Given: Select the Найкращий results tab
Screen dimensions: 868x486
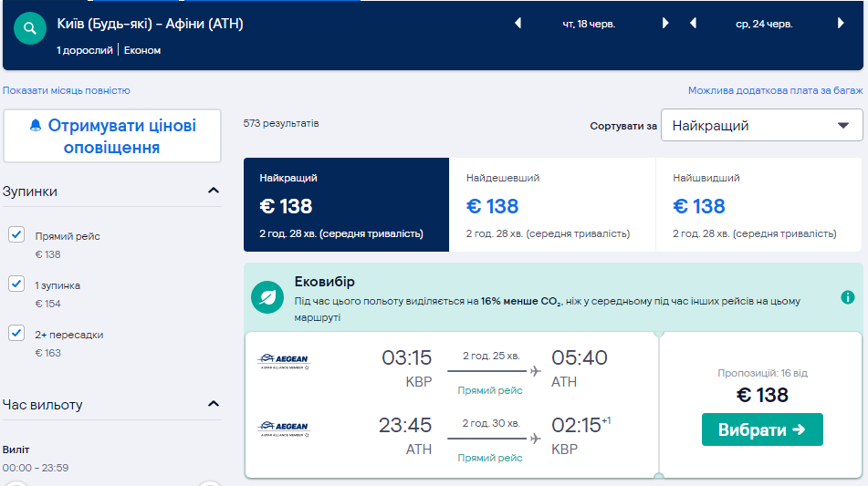Looking at the screenshot, I should (x=346, y=205).
